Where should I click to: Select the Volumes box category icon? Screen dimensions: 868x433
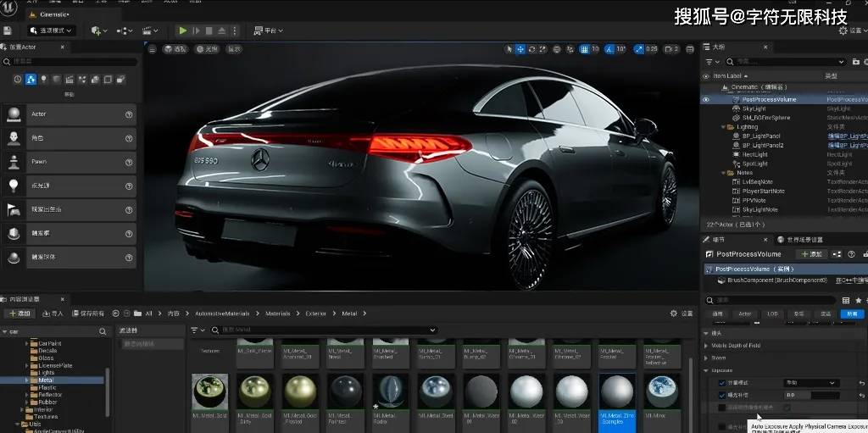(108, 80)
